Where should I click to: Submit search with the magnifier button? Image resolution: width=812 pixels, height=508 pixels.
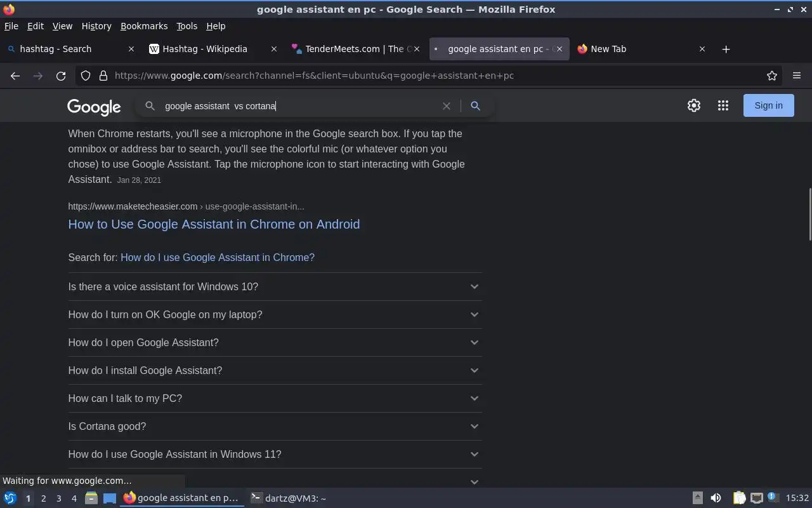point(475,106)
